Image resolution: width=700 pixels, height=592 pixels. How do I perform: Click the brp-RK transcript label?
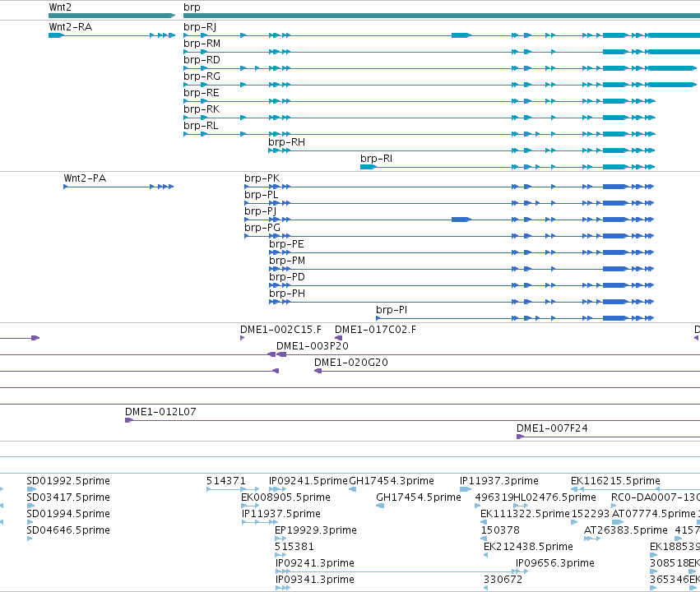[202, 109]
